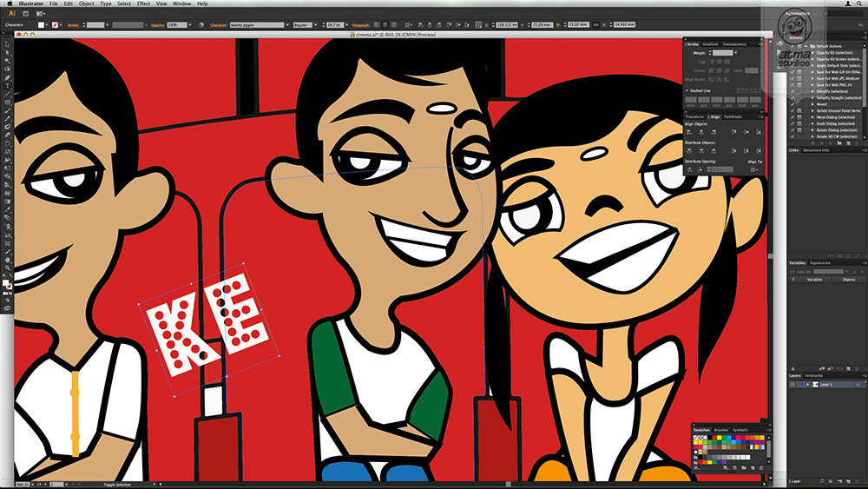Click the orange Character link label
Viewport: 868px width, 489px height.
(x=219, y=25)
